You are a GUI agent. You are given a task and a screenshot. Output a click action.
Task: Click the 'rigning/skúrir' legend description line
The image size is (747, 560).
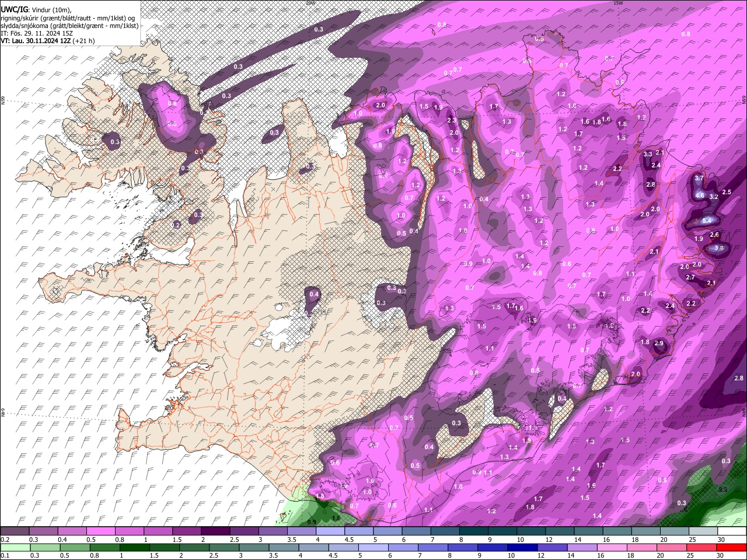click(x=69, y=17)
